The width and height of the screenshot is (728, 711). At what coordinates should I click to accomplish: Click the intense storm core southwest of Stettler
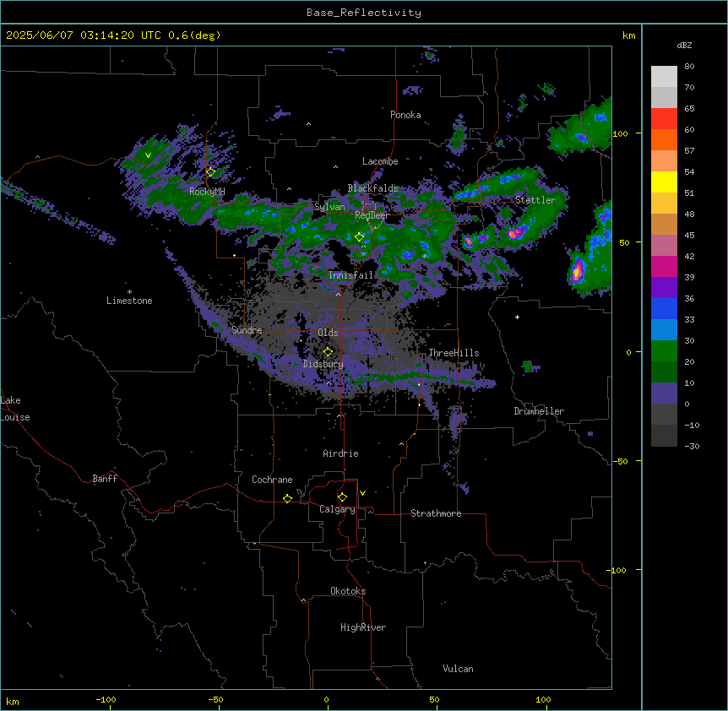click(515, 232)
